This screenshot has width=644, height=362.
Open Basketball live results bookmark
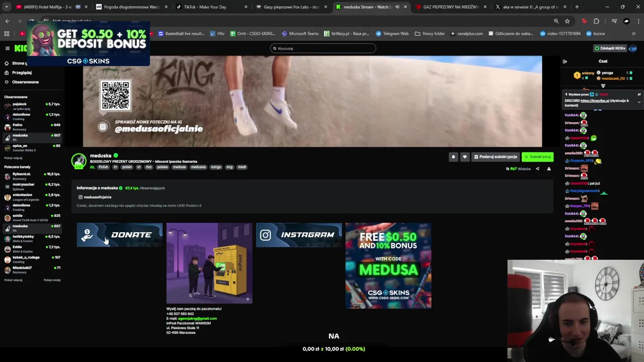[x=181, y=34]
